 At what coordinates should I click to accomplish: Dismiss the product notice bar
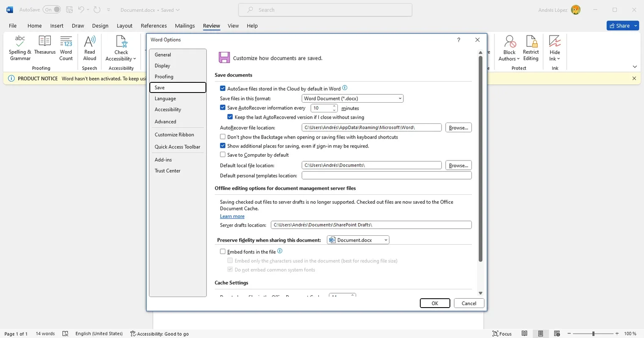point(634,78)
